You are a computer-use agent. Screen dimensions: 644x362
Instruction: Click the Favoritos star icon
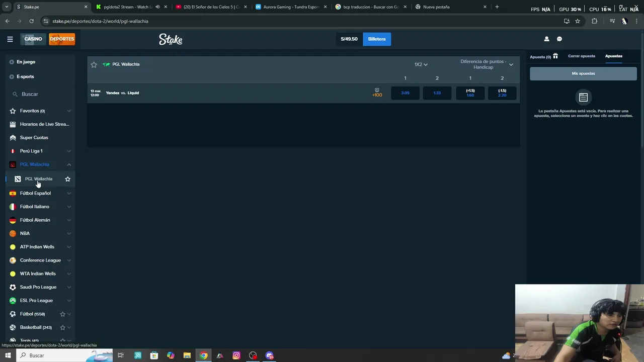(13, 111)
